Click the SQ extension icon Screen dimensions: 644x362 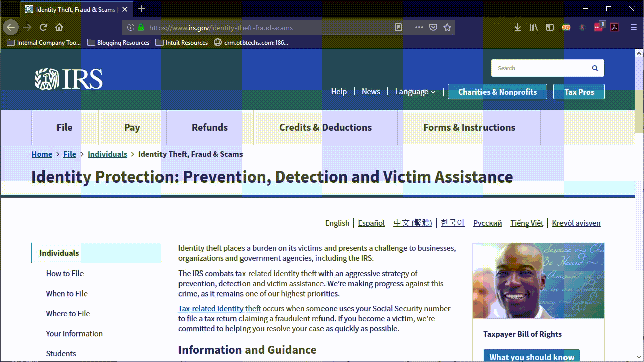pyautogui.click(x=566, y=28)
